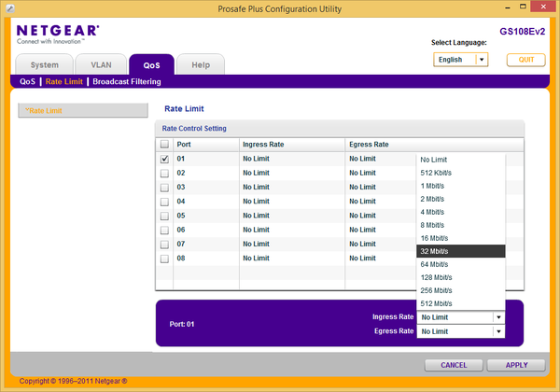Click the NETGEAR logo
Image resolution: width=560 pixels, height=392 pixels.
pos(60,35)
